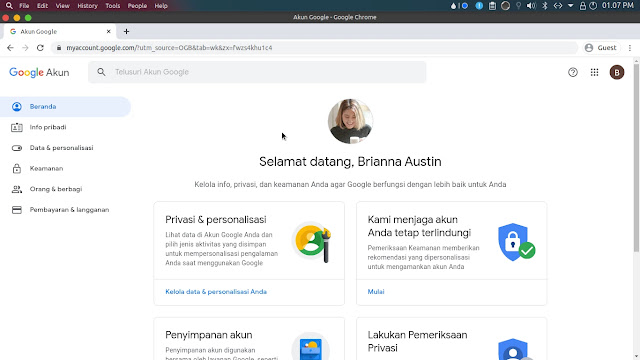
Task: Open the Penyimpanan akun card
Action: [x=249, y=339]
